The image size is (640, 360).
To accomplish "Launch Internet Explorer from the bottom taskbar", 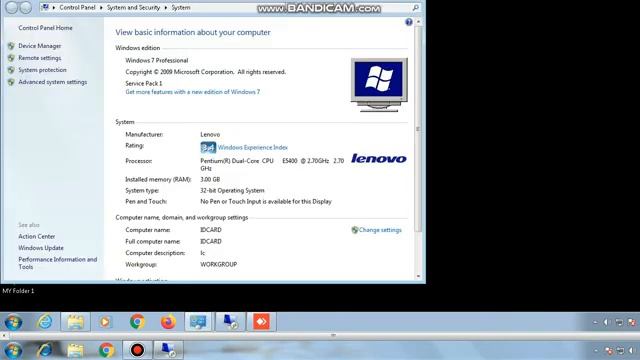I will (x=44, y=350).
